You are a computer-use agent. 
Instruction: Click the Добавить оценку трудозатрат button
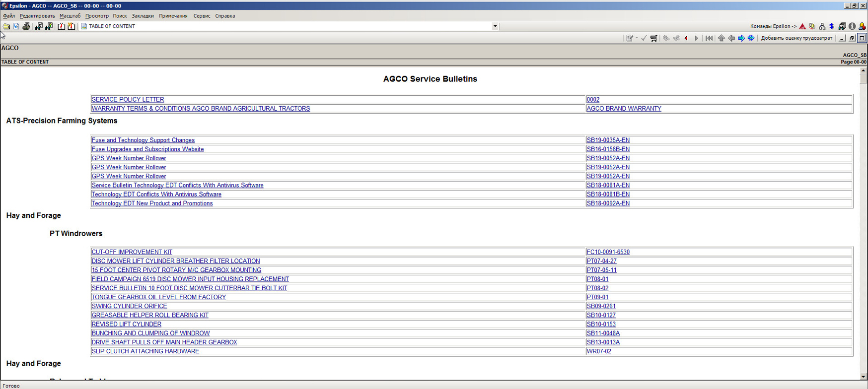click(x=796, y=38)
